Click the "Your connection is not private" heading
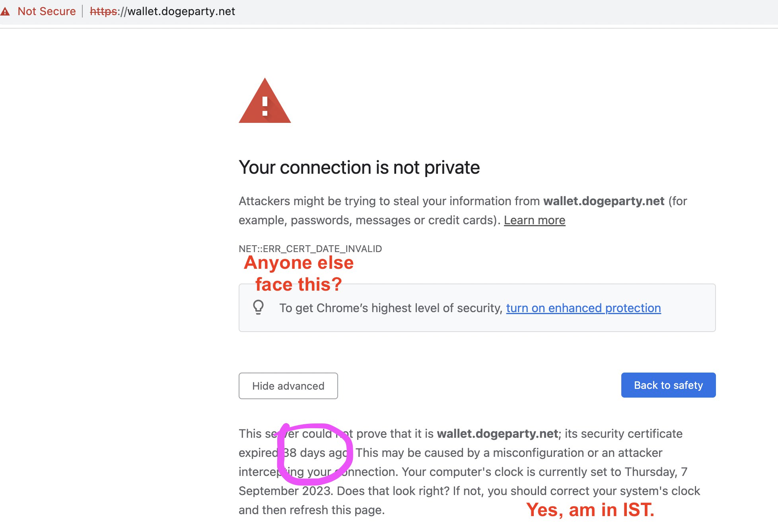778x532 pixels. pos(359,168)
